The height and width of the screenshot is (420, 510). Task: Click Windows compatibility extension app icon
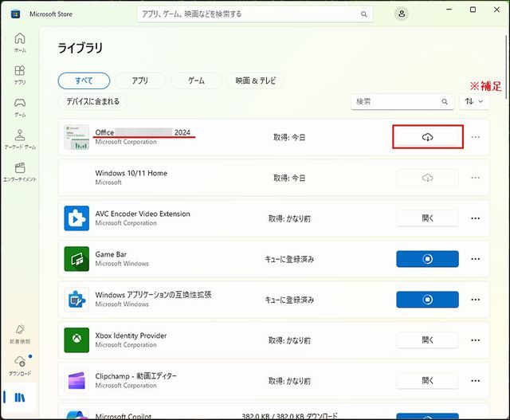click(x=76, y=300)
